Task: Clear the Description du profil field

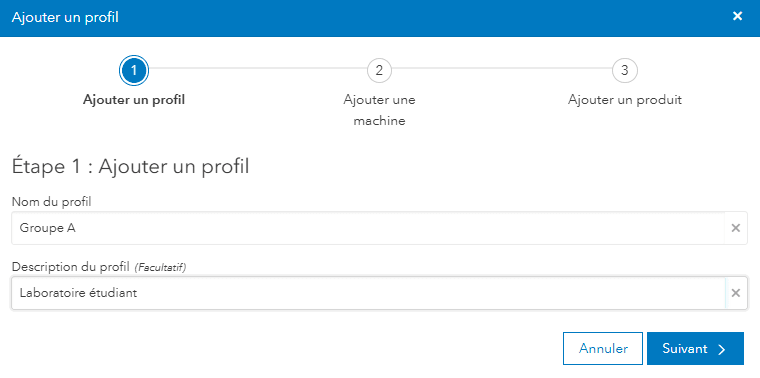Action: click(x=736, y=293)
